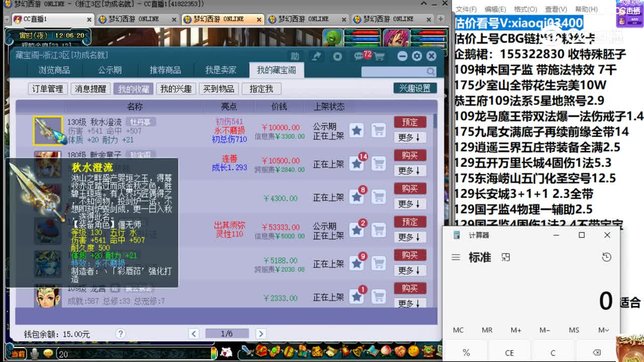
Task: Click 买到物品 button
Action: pos(218,89)
